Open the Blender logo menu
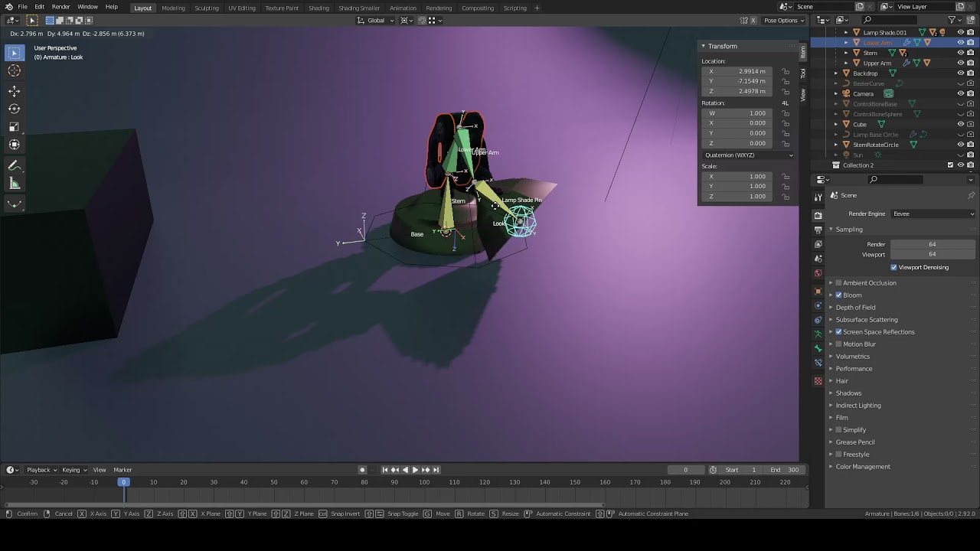The image size is (980, 551). (x=8, y=7)
